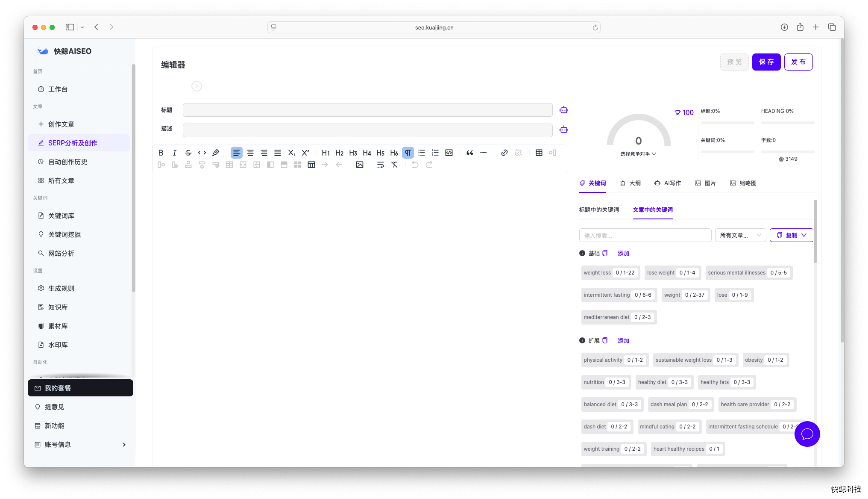868x499 pixels.
Task: Apply subscript formatting
Action: 291,153
